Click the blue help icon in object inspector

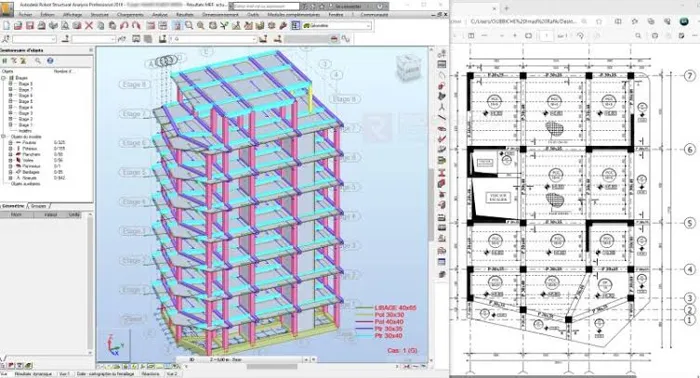tap(50, 61)
